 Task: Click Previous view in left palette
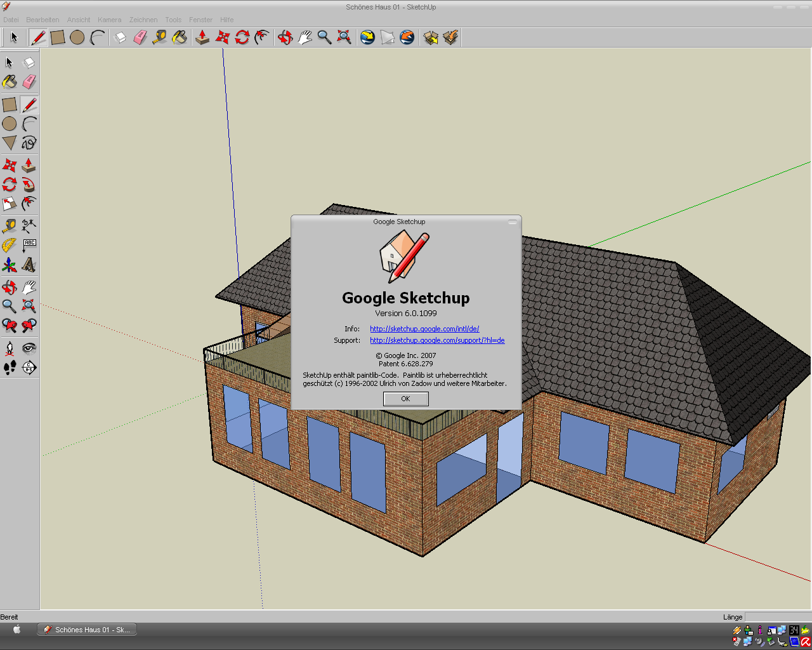pos(10,326)
